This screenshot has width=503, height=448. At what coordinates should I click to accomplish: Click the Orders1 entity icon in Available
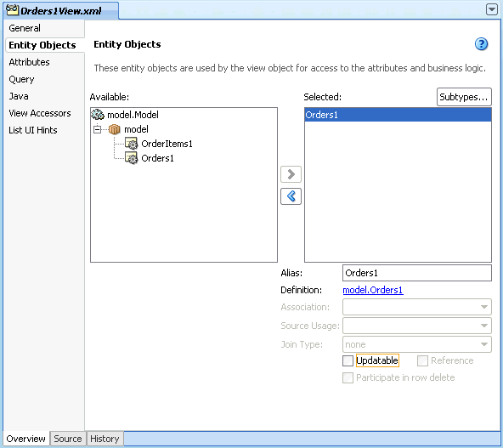[131, 158]
